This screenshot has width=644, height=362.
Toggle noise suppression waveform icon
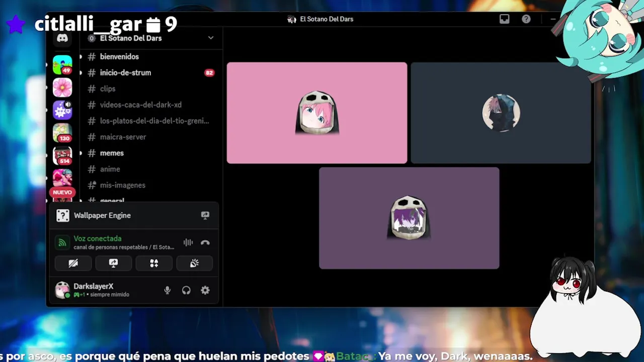188,242
